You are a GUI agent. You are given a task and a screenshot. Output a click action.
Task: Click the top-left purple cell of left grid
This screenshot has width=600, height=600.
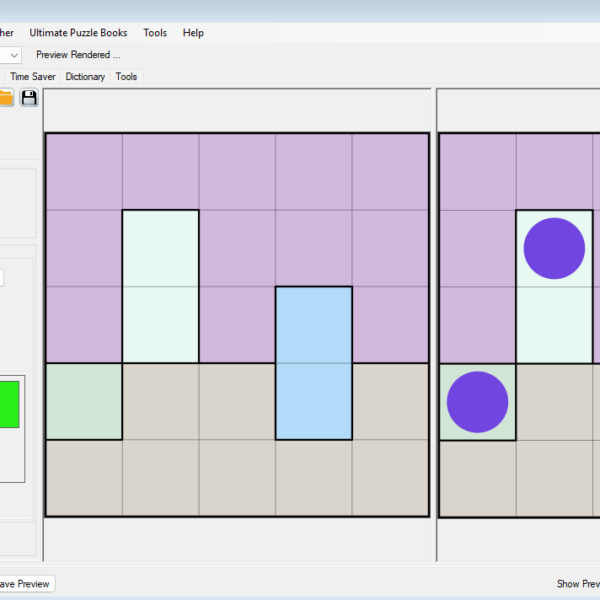84,171
